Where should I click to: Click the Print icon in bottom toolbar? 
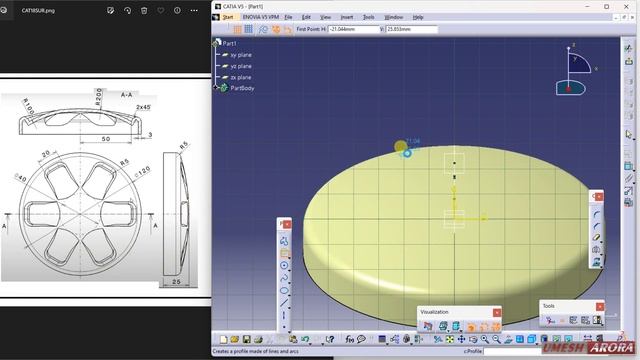(258, 339)
